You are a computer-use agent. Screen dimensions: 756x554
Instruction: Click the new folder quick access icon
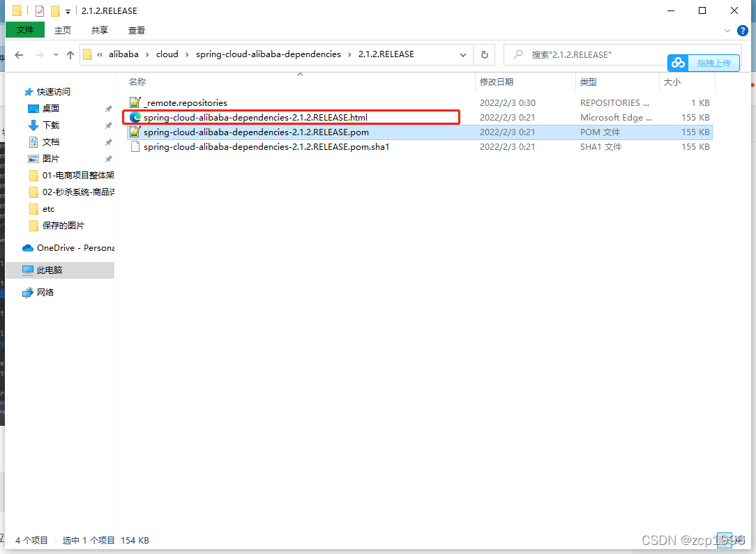tap(56, 10)
